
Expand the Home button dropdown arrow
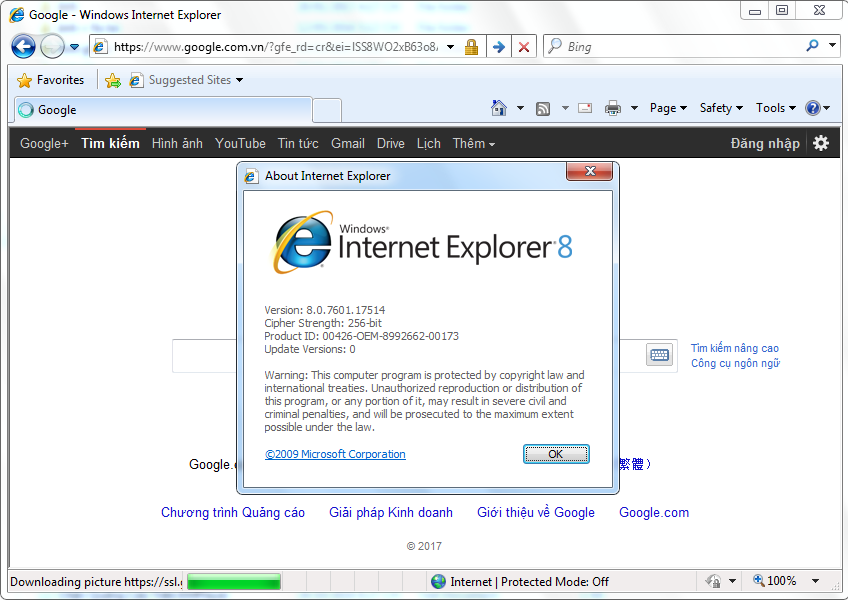[520, 108]
